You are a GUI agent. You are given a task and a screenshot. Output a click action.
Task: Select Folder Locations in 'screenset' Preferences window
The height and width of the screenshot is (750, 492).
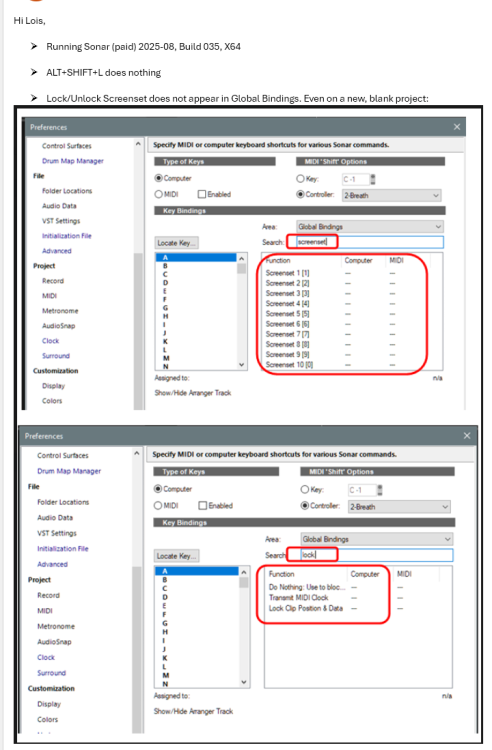[67, 191]
